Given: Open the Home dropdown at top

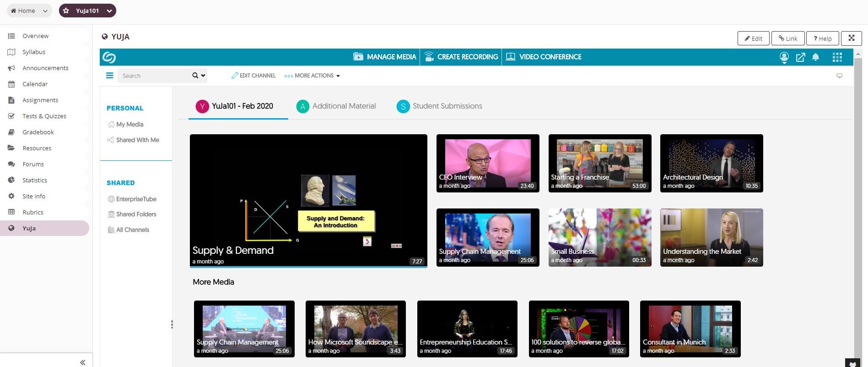Looking at the screenshot, I should [29, 11].
